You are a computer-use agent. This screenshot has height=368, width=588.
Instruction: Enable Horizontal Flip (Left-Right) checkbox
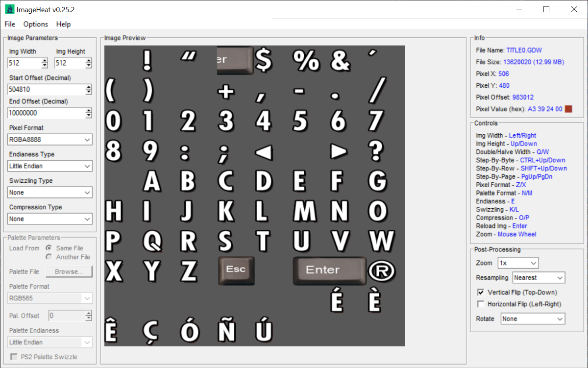[x=481, y=304]
